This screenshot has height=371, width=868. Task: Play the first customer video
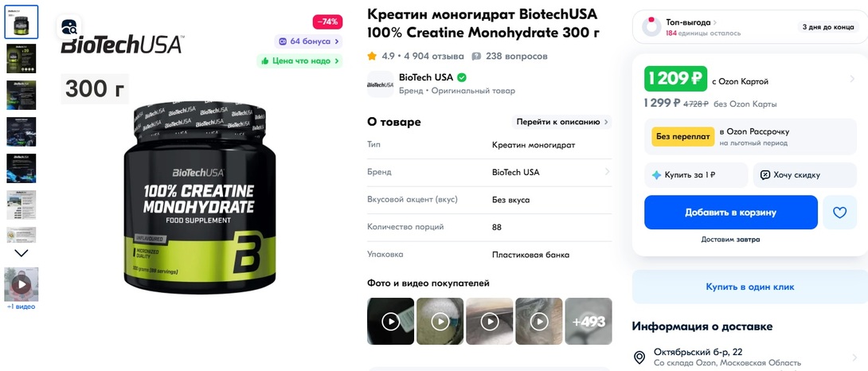click(390, 321)
